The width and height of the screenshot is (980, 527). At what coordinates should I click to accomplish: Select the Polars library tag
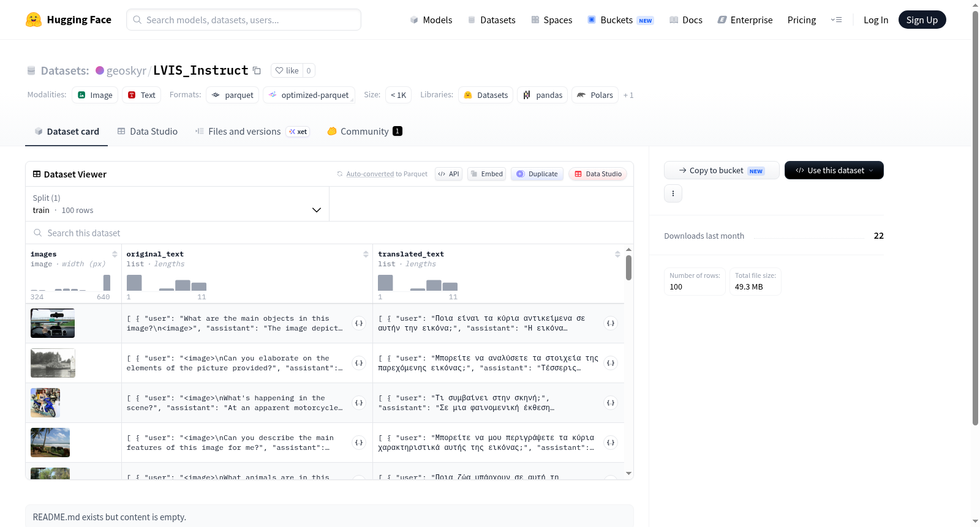[595, 95]
